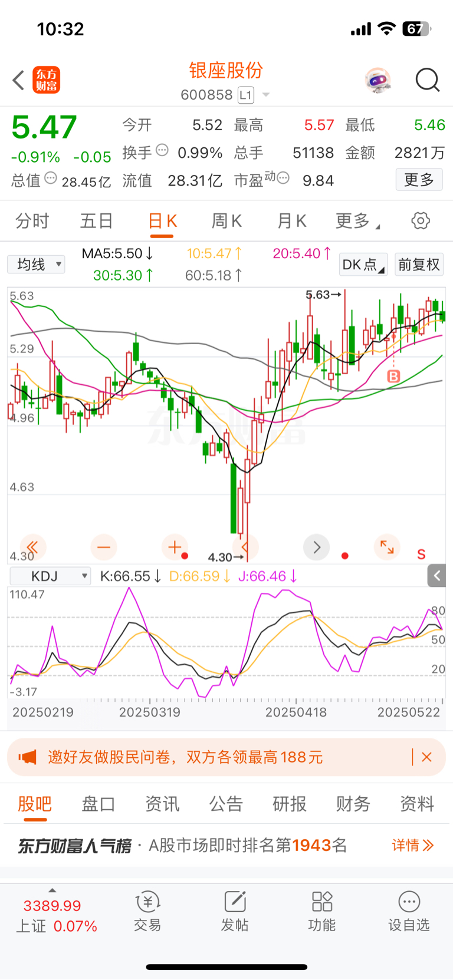Viewport: 453px width, 980px height.
Task: Open the 资讯 tab
Action: tap(162, 804)
